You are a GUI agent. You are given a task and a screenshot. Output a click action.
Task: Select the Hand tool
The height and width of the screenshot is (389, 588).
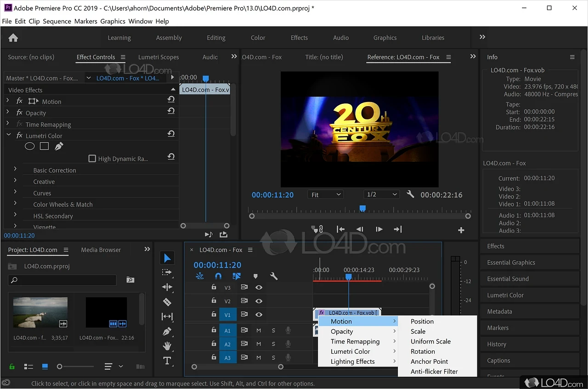tap(167, 346)
